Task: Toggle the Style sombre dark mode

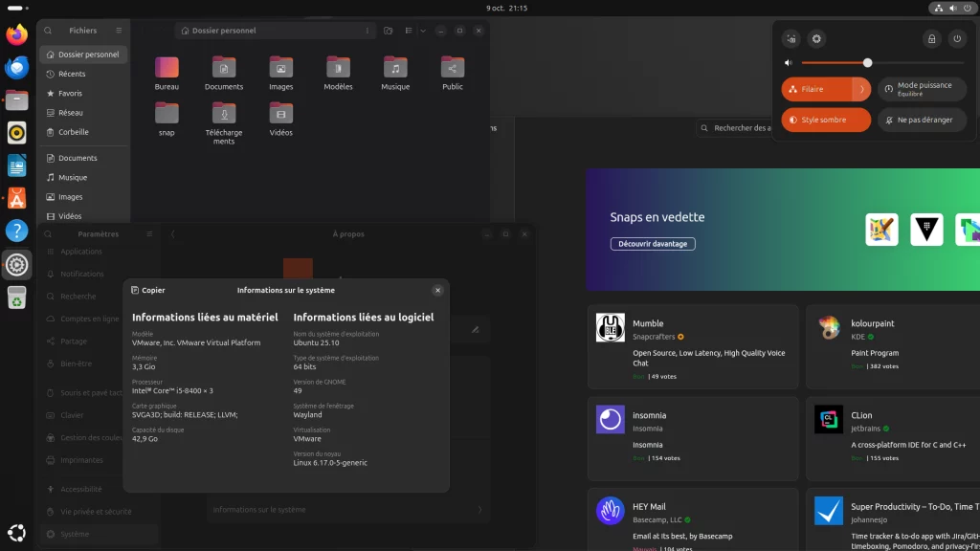Action: [826, 120]
